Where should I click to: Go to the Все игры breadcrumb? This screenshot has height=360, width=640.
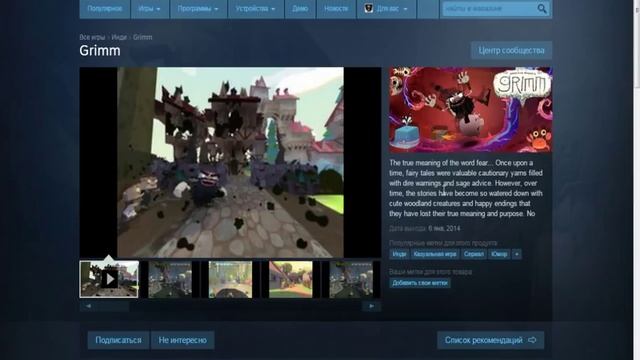click(92, 37)
